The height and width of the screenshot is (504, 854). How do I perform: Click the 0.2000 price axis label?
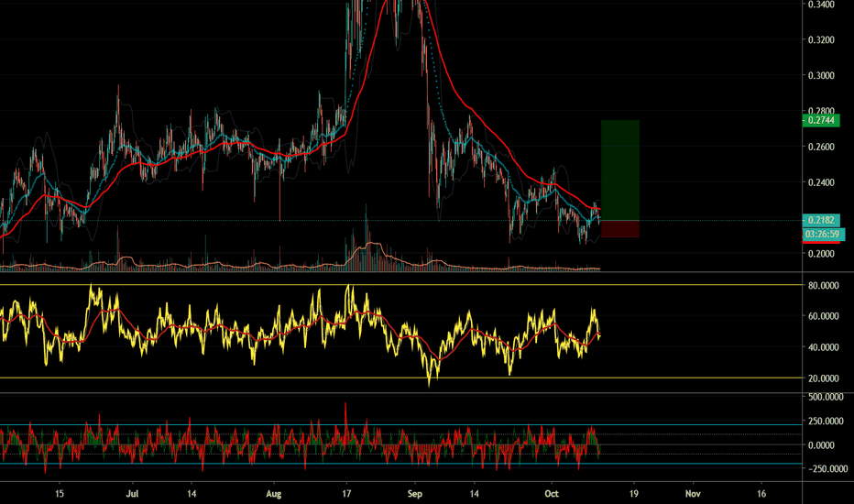click(x=821, y=254)
